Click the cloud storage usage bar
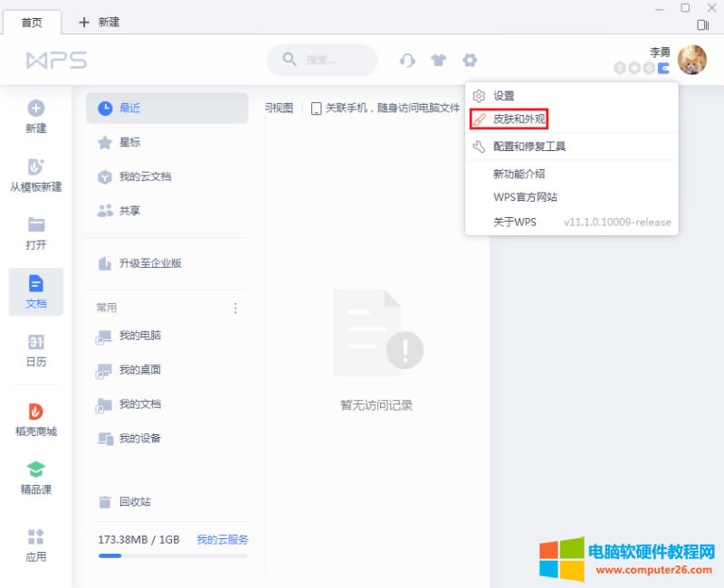 pyautogui.click(x=173, y=555)
